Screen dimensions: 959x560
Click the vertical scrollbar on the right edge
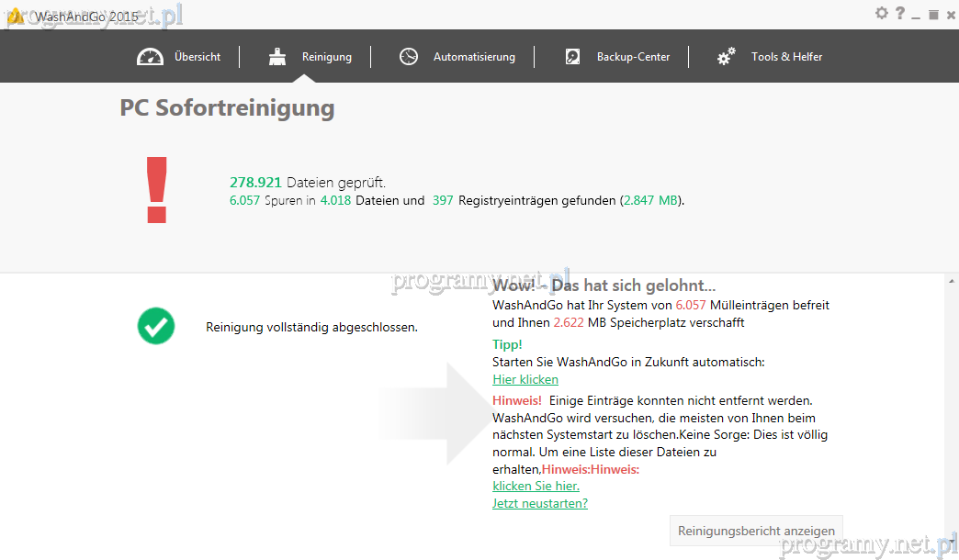pos(951,413)
